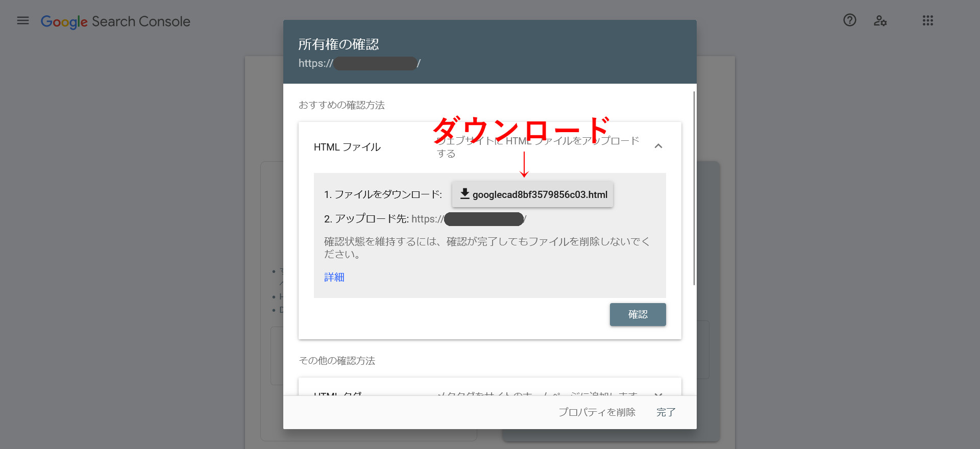Click the 1. ファイルをダウンロード label
980x449 pixels.
point(383,194)
